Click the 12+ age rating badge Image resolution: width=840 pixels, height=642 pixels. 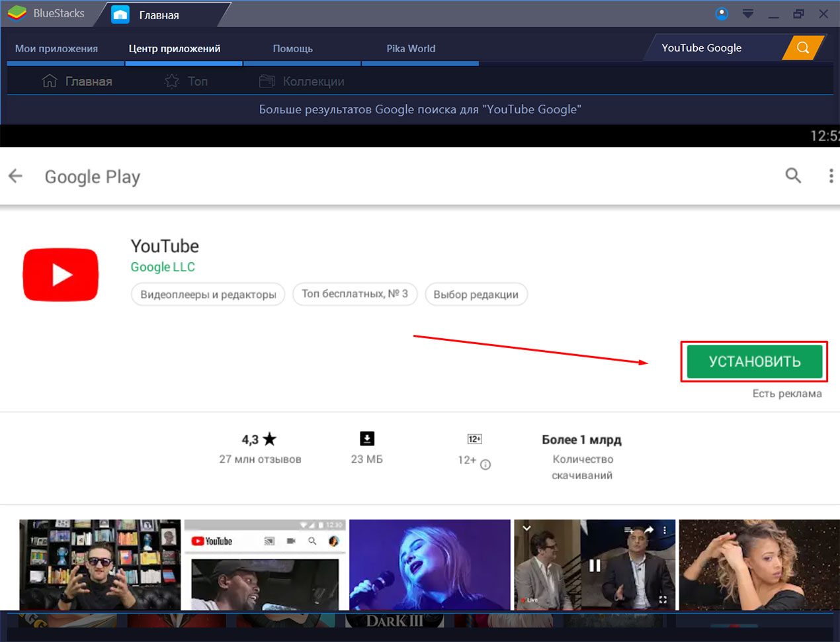point(474,439)
